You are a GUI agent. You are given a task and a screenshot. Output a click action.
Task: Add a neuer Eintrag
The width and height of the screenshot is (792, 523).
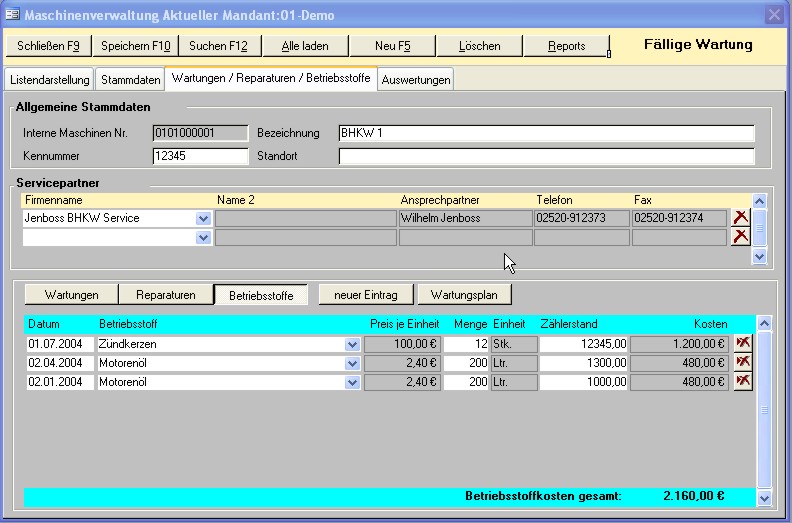(366, 295)
